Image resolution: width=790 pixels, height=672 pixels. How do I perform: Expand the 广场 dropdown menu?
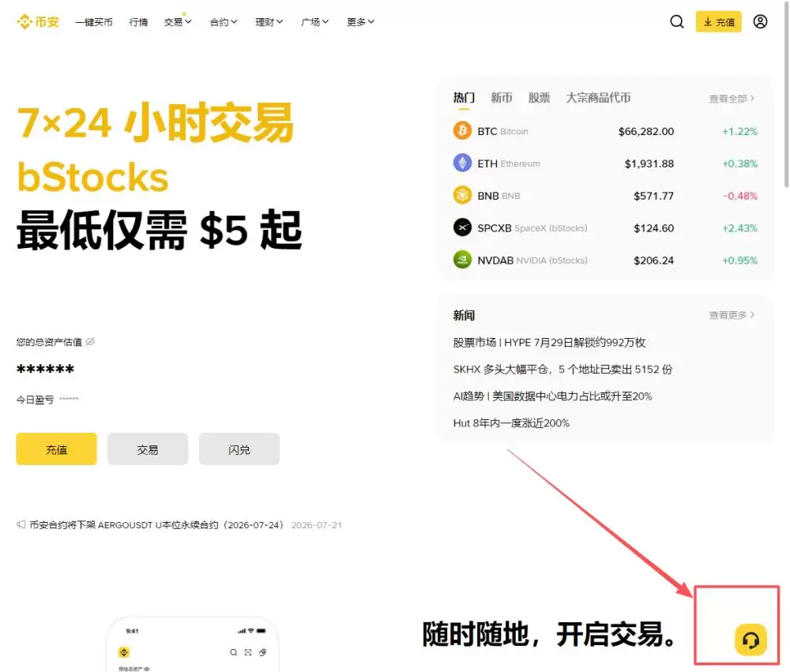click(x=314, y=22)
